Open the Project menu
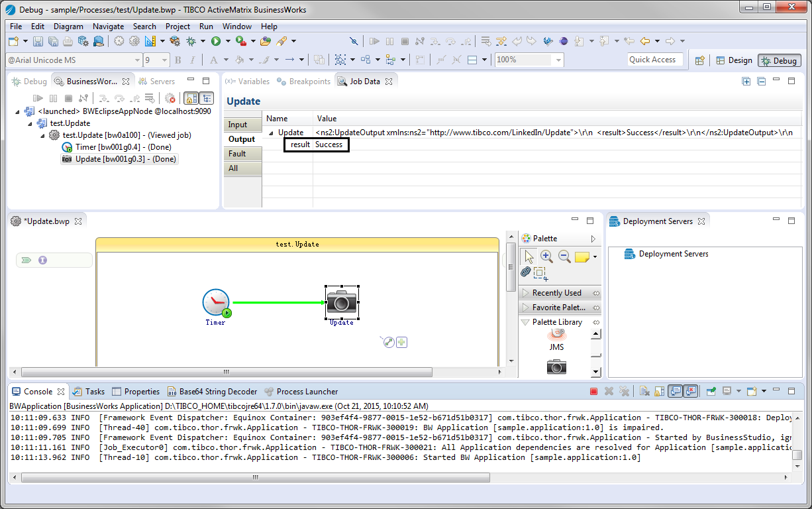The height and width of the screenshot is (509, 812). tap(178, 27)
